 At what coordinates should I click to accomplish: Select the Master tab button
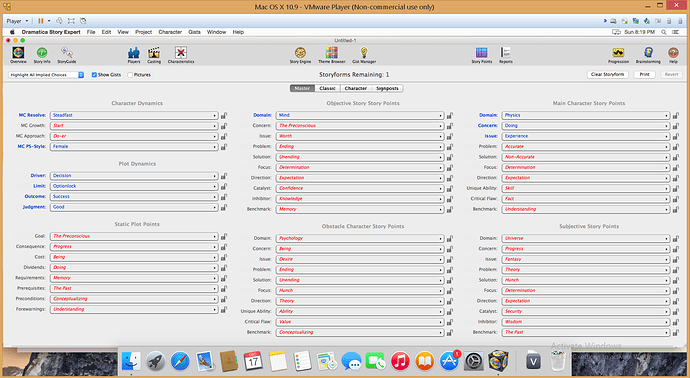(x=302, y=88)
